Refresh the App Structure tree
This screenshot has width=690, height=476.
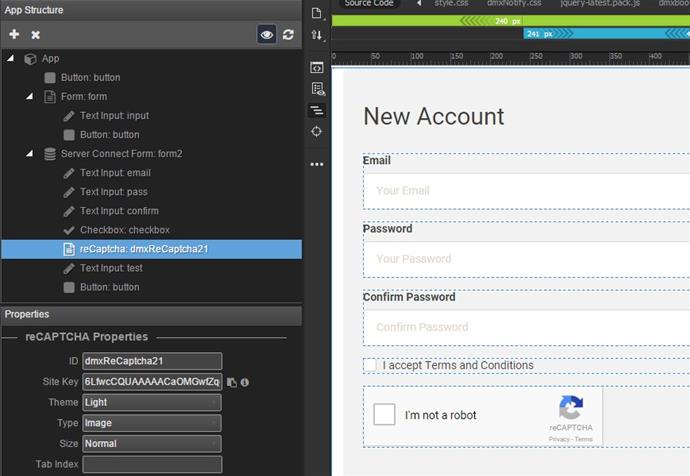point(288,34)
